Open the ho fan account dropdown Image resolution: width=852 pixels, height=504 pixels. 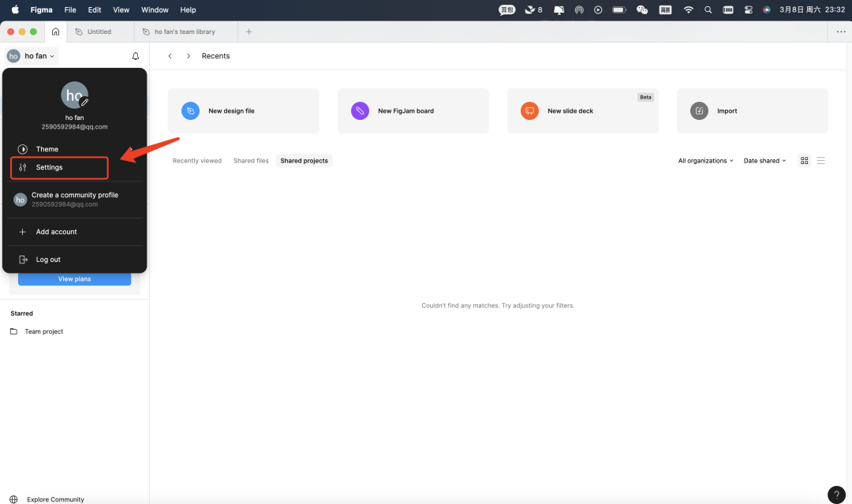pos(32,56)
